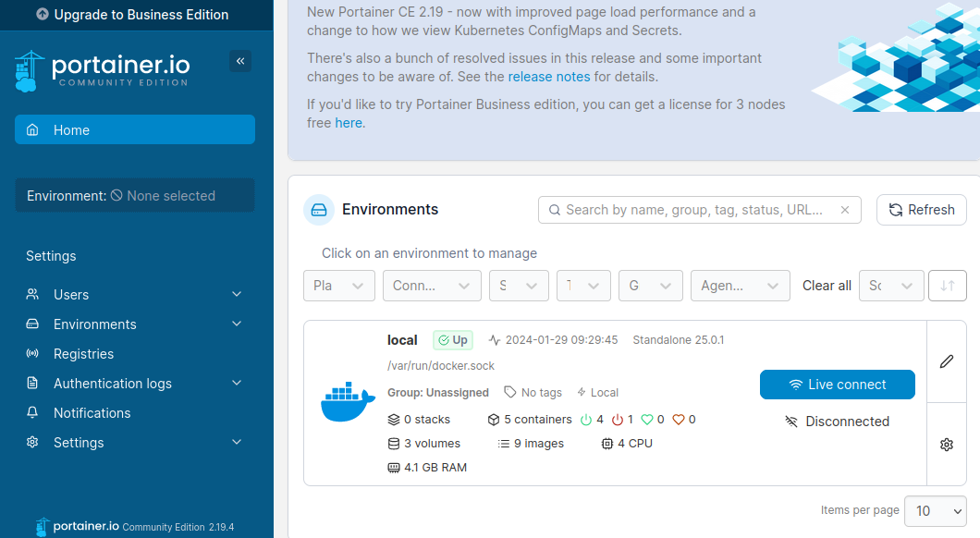Click the Users people icon

click(32, 294)
